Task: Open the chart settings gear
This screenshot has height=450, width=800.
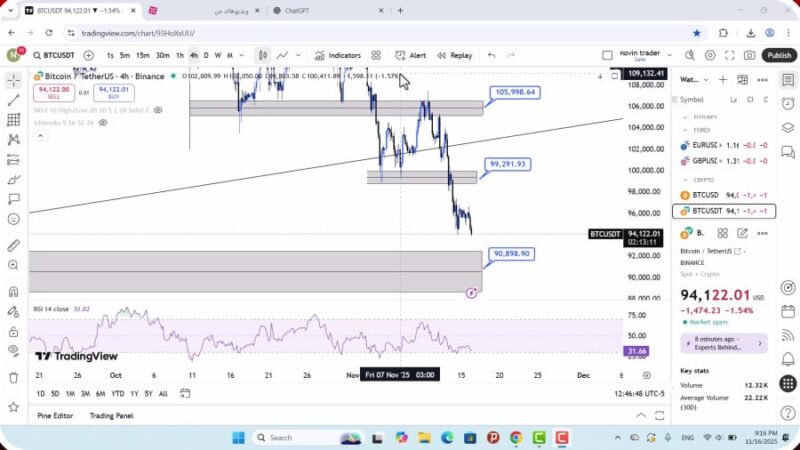Action: coord(710,55)
